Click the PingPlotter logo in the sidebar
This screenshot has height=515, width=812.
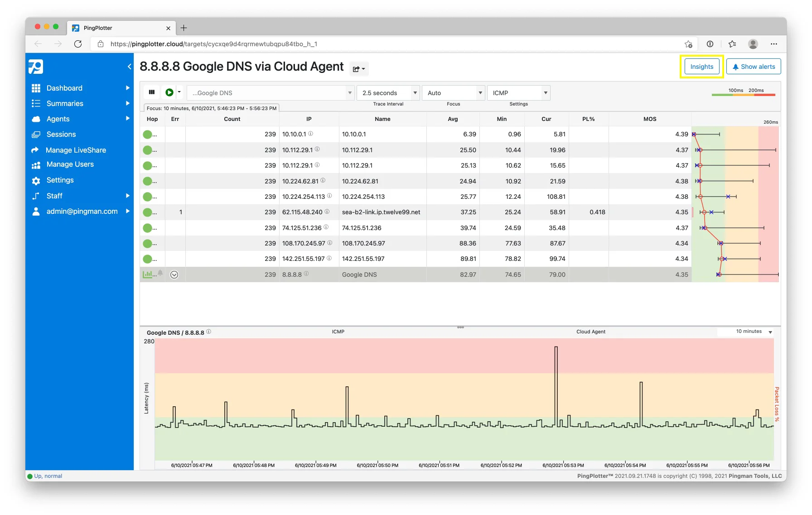click(x=36, y=67)
